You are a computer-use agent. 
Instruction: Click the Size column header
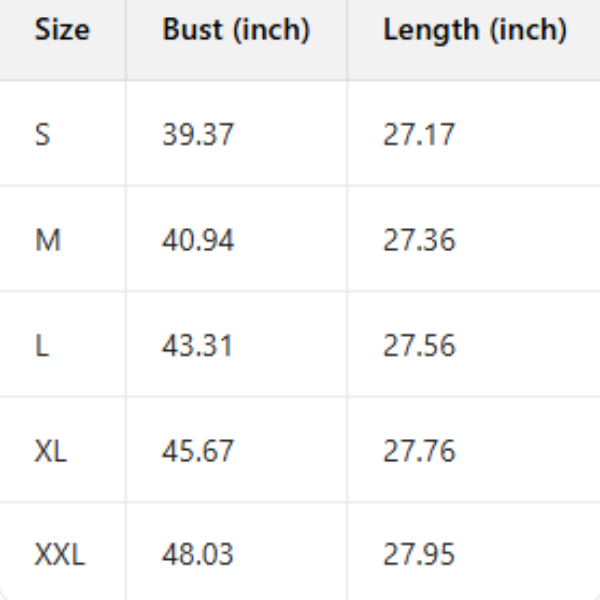click(x=62, y=30)
